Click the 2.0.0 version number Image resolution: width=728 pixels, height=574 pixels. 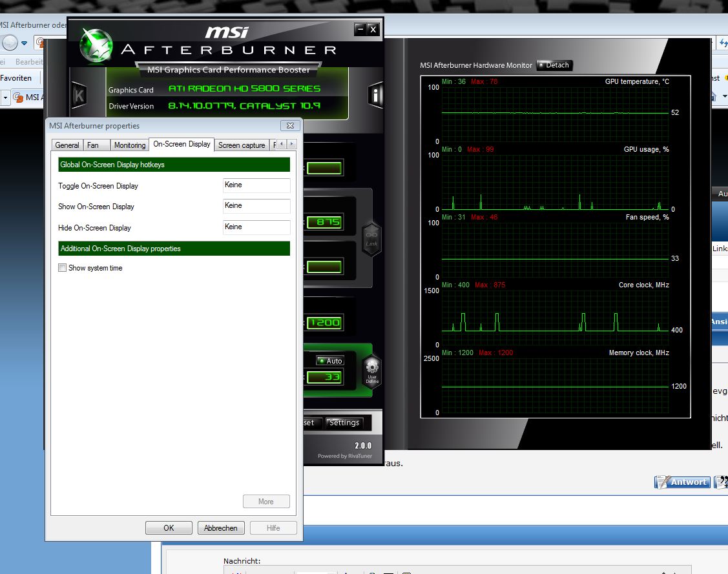coord(363,446)
